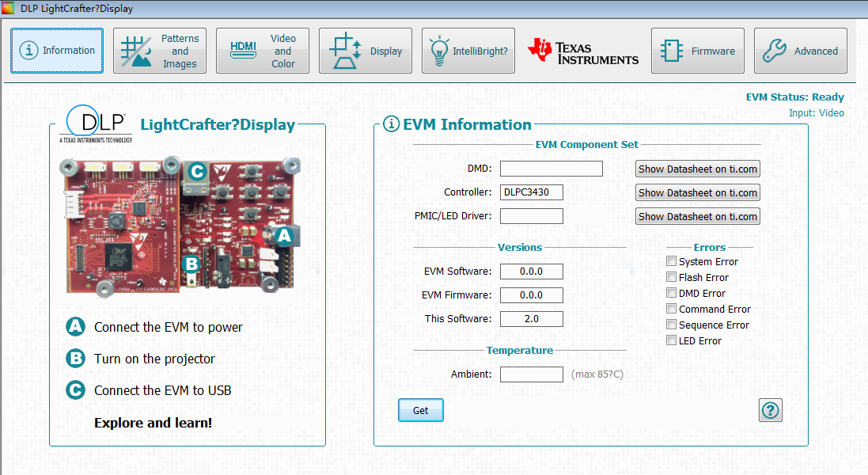
Task: Open the IntelliBright tab
Action: pyautogui.click(x=468, y=51)
